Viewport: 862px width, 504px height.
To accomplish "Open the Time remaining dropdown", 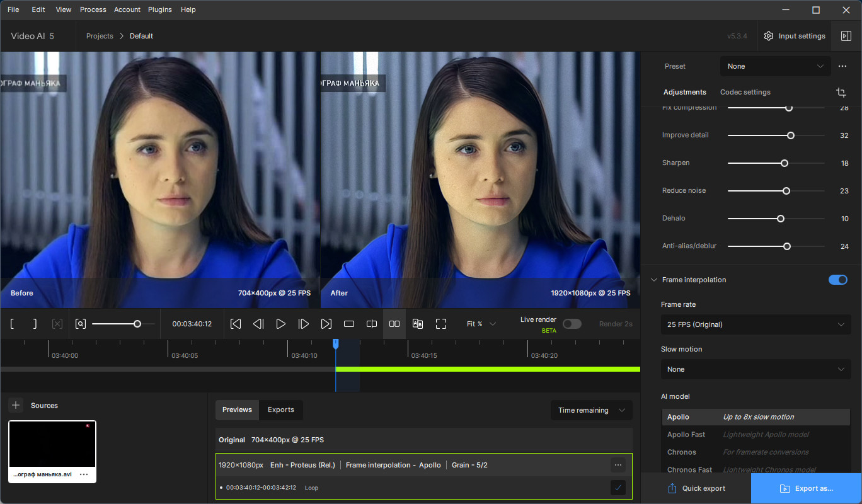I will [591, 410].
